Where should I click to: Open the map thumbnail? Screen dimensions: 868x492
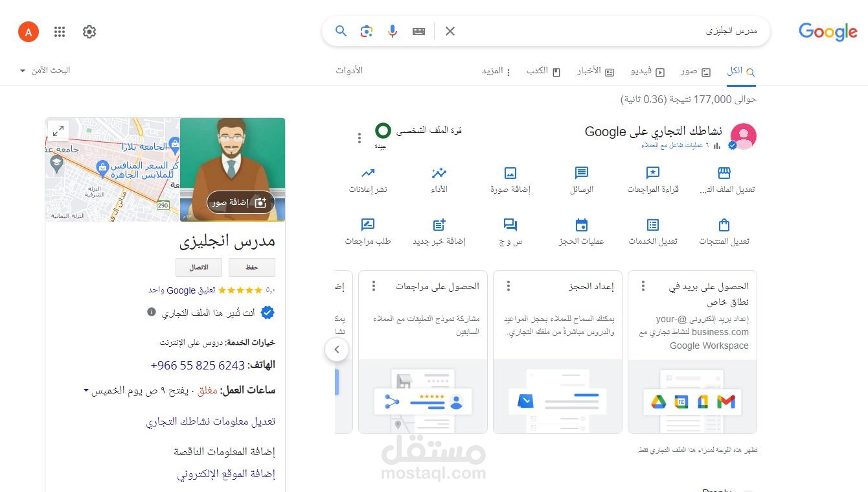click(112, 170)
